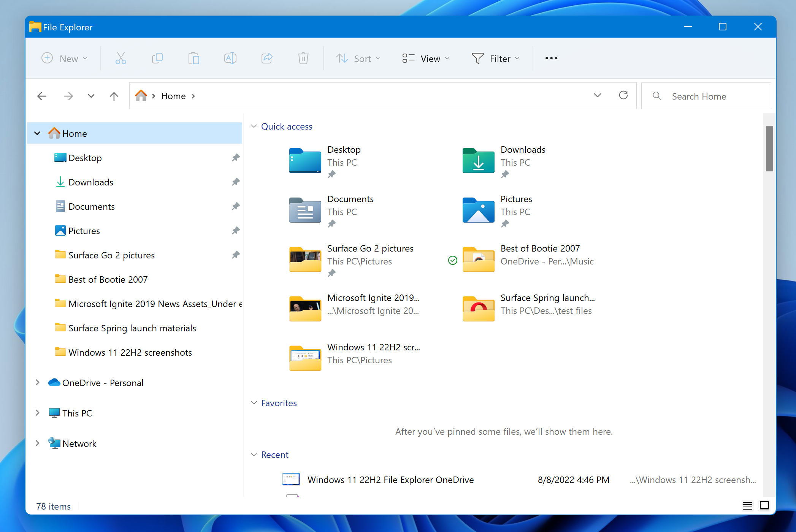Click the Paste clipboard icon
The width and height of the screenshot is (796, 532).
[x=193, y=58]
